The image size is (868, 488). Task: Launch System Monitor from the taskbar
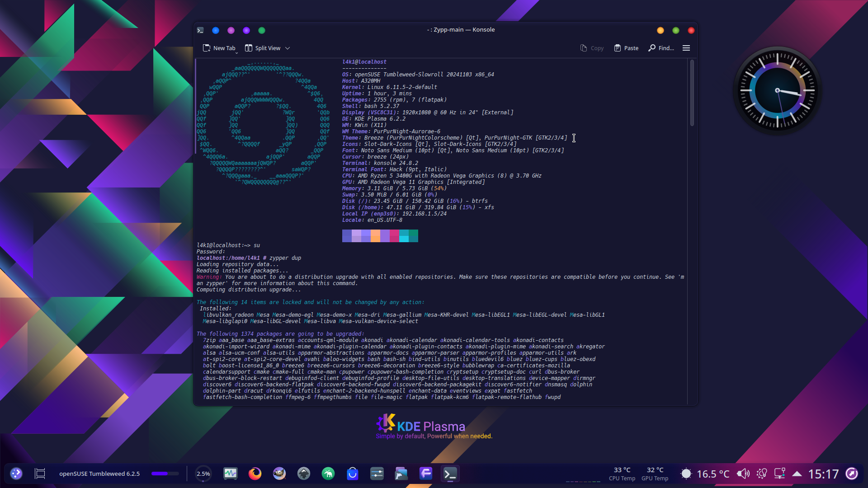pyautogui.click(x=231, y=474)
